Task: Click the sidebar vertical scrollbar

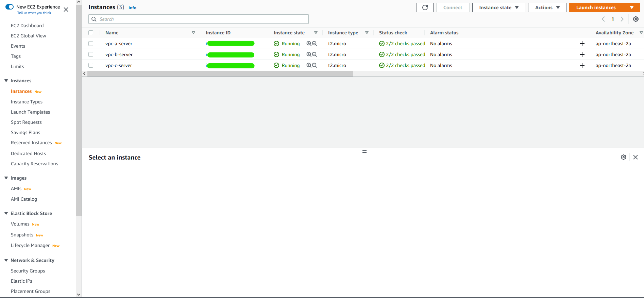Action: [79, 110]
